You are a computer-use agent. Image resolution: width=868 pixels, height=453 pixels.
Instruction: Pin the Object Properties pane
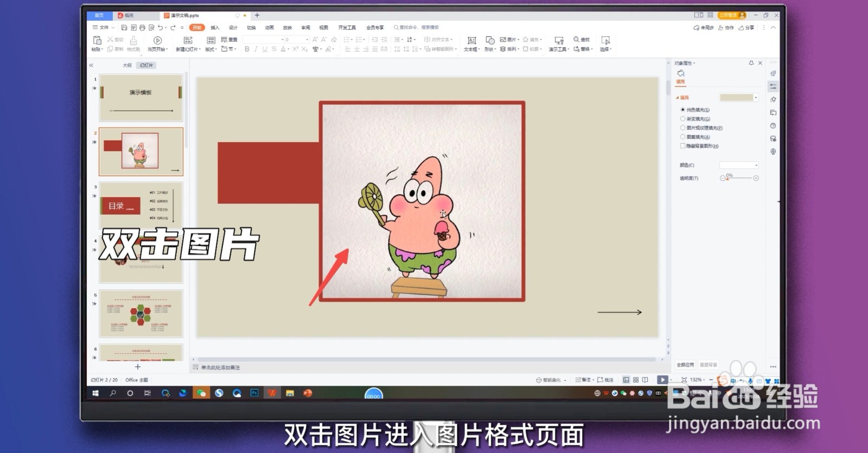[x=751, y=63]
